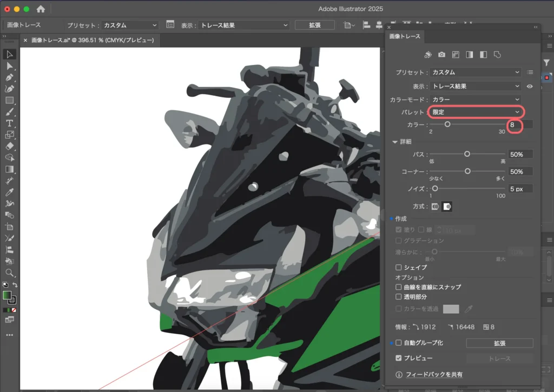Click the High Color camera preset icon
Screen dimensions: 554x392
tap(441, 55)
